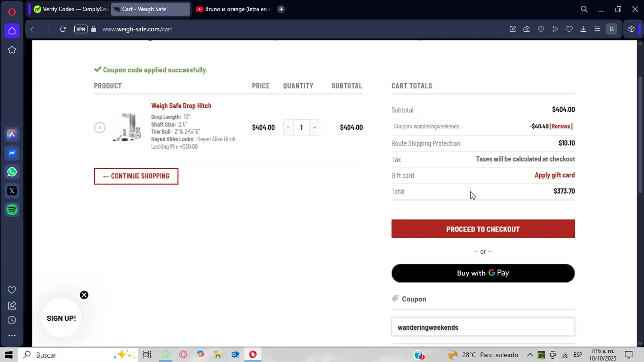Open the Downloads icon
This screenshot has height=362, width=644.
[583, 29]
